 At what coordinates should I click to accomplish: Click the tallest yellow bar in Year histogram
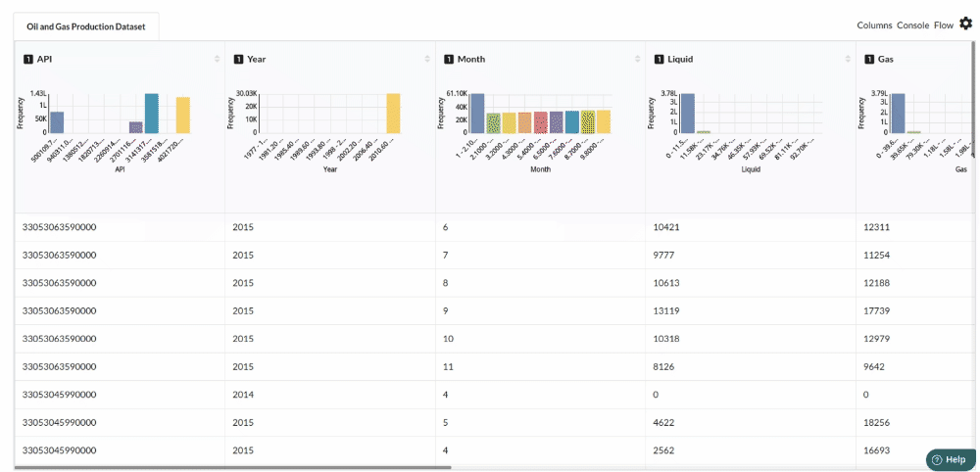coord(393,114)
